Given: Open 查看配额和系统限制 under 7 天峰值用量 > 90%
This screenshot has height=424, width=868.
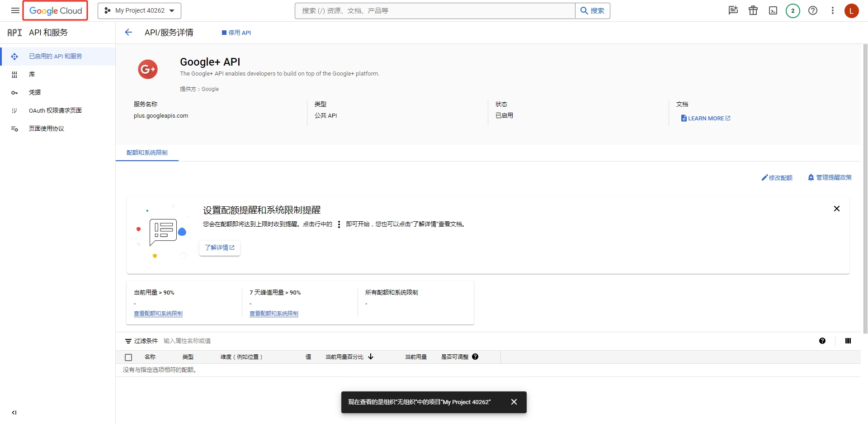Looking at the screenshot, I should pyautogui.click(x=274, y=313).
